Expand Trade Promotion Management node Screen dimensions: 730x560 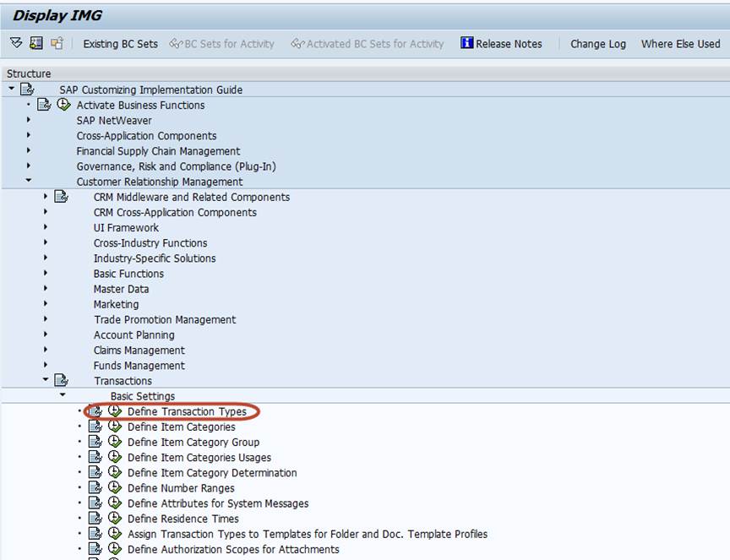(45, 319)
